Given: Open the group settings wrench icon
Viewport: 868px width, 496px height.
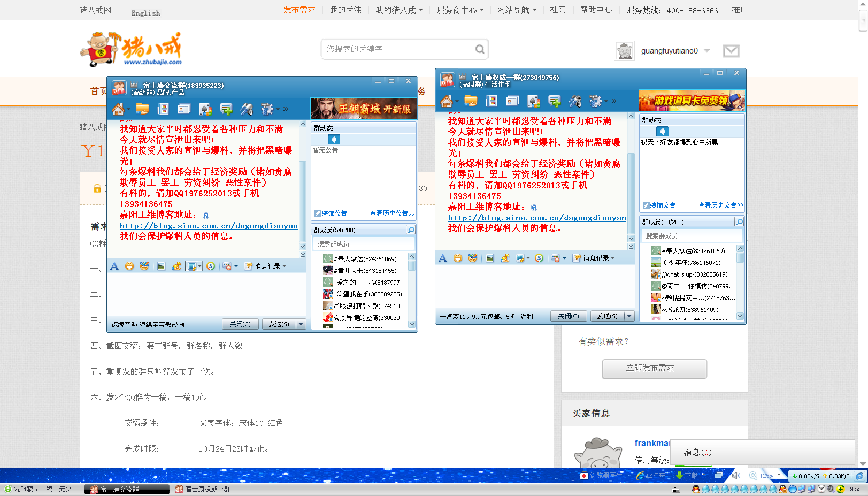Looking at the screenshot, I should click(x=266, y=109).
